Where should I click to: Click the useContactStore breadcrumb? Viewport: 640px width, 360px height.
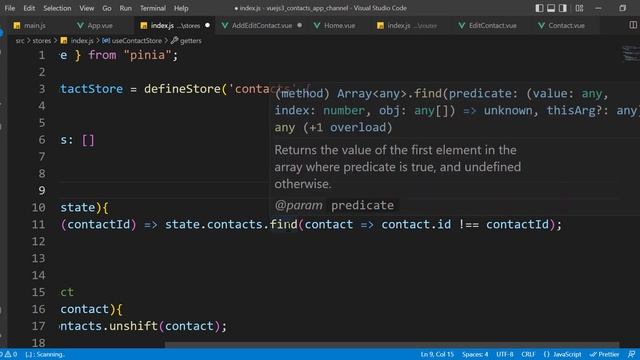(137, 41)
